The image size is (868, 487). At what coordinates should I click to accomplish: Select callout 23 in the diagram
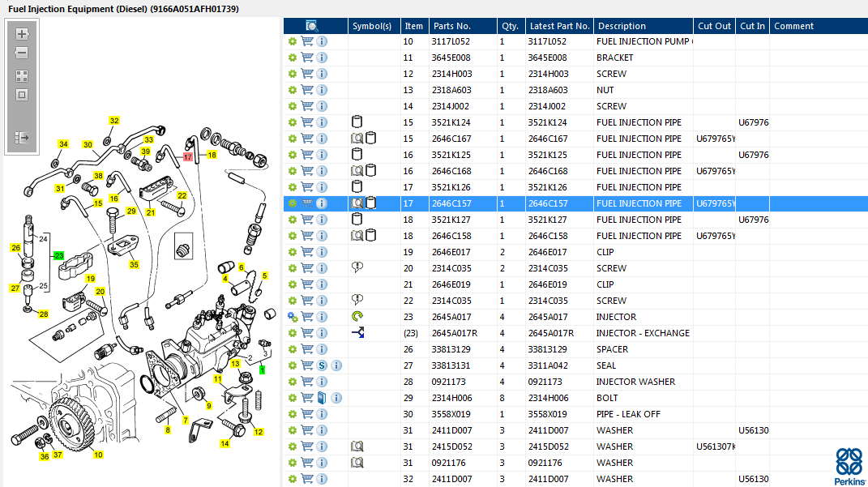58,255
